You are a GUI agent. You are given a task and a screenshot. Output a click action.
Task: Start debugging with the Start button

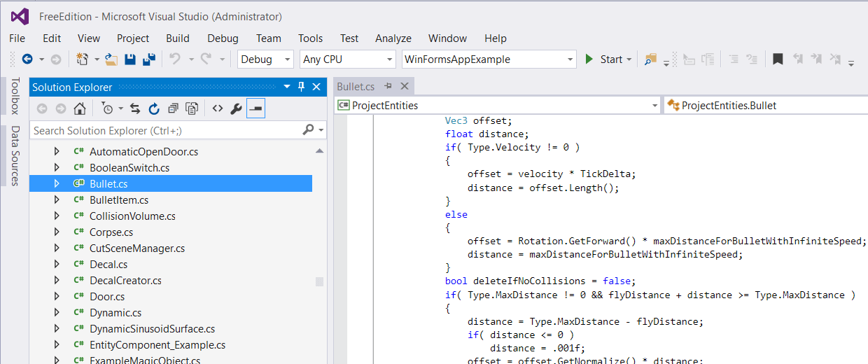(x=603, y=59)
